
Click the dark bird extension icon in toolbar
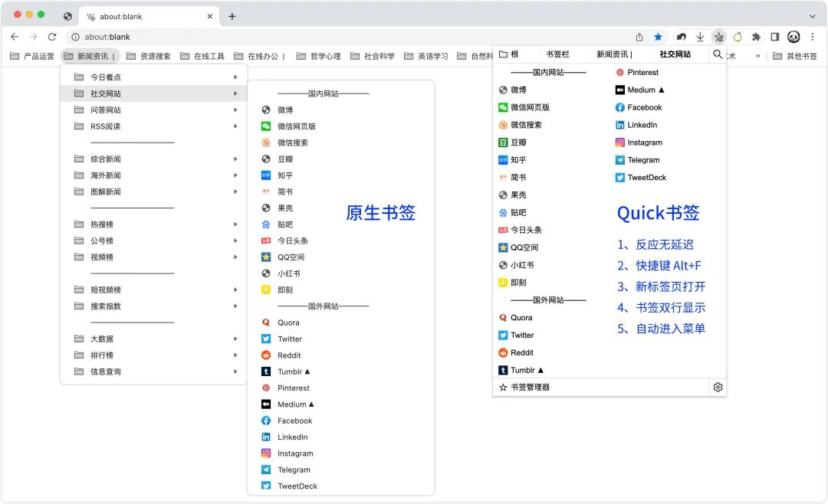(682, 37)
